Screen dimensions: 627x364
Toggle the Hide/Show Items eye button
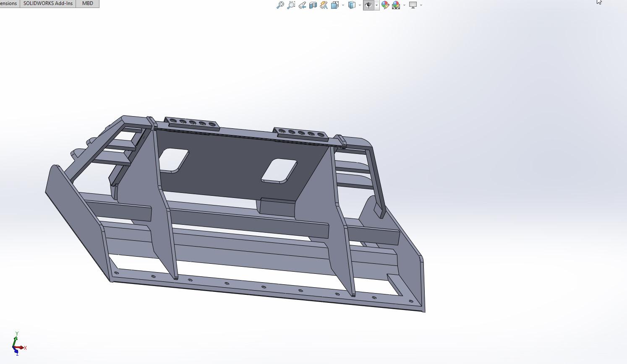tap(368, 5)
